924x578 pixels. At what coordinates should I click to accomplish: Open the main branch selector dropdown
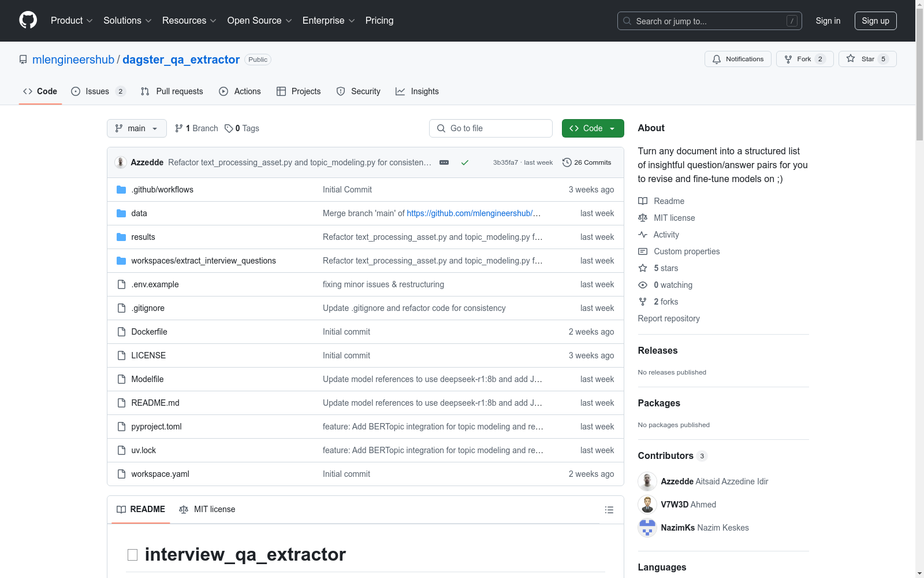(137, 128)
